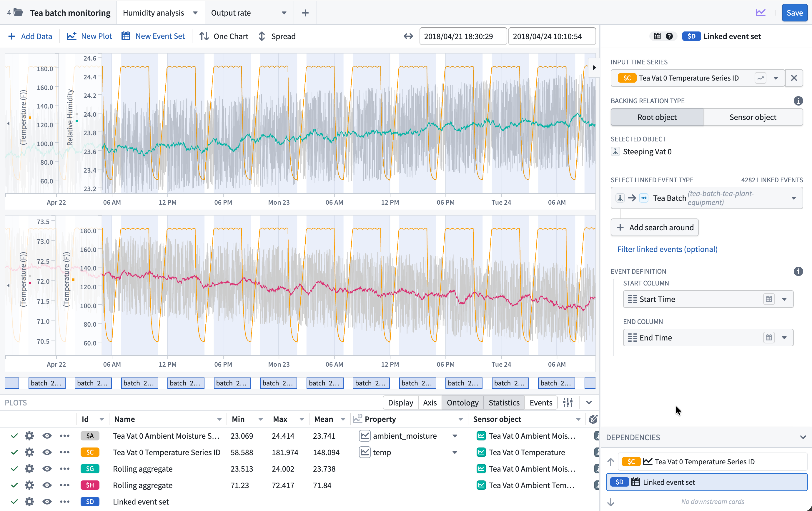Click the New Plot icon

(71, 36)
